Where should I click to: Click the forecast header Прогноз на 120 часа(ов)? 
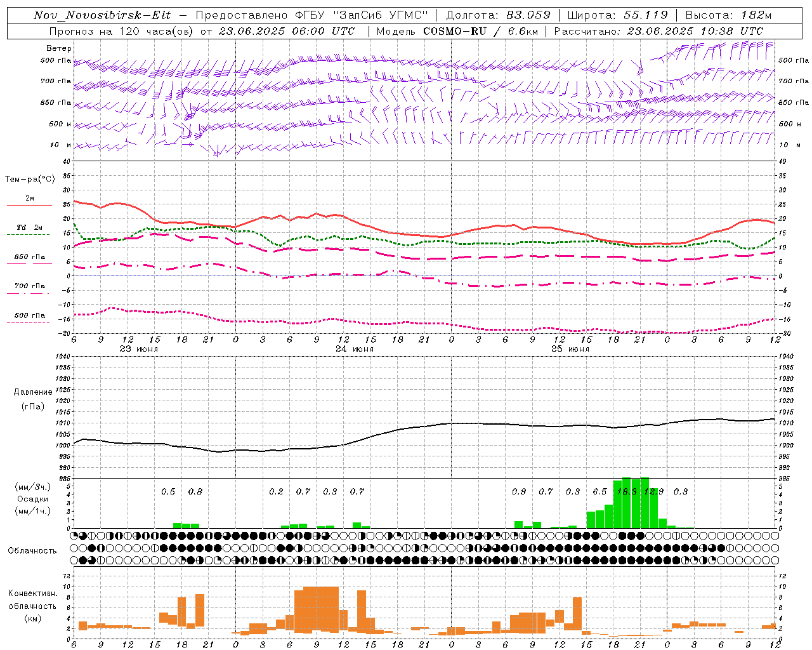click(122, 31)
